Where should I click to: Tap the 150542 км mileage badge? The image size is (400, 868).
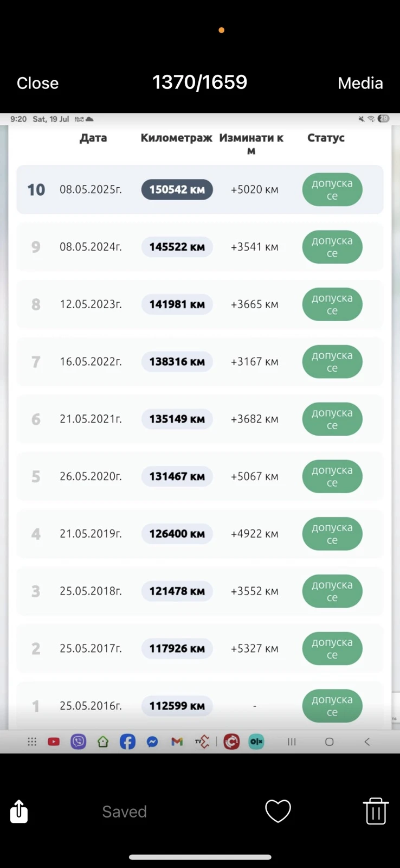click(177, 189)
